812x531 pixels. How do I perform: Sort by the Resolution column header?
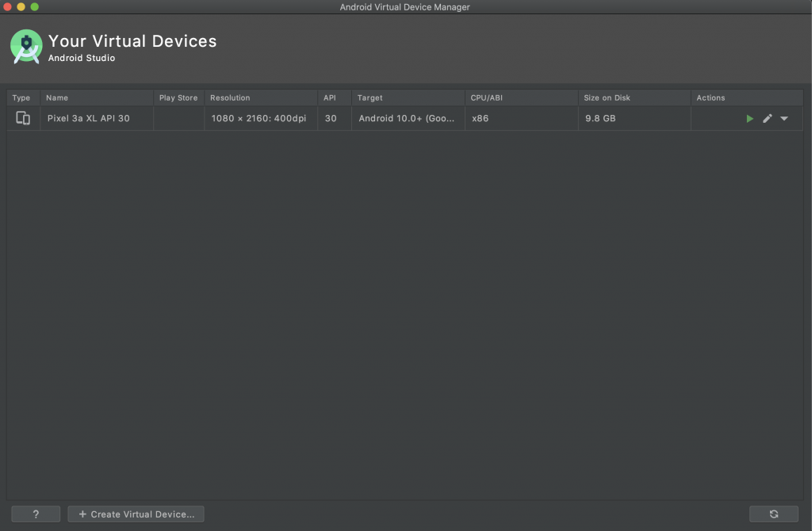point(261,97)
